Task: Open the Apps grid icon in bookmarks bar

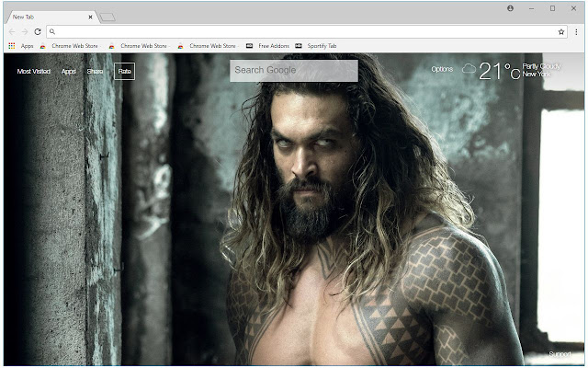Action: click(x=12, y=46)
